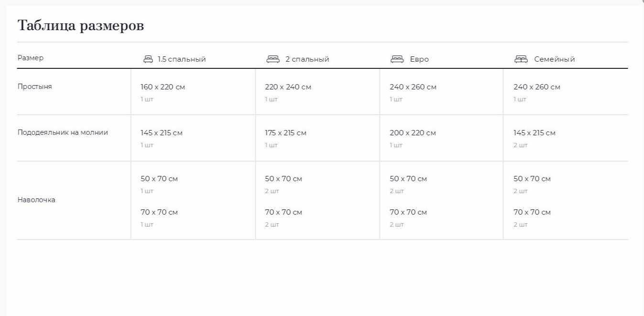644x316 pixels.
Task: Click the single bed icon for 1.5 спальный
Action: [148, 59]
